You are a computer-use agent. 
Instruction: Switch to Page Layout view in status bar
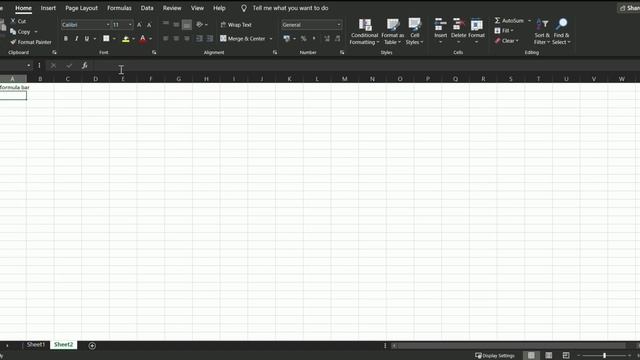(x=549, y=356)
